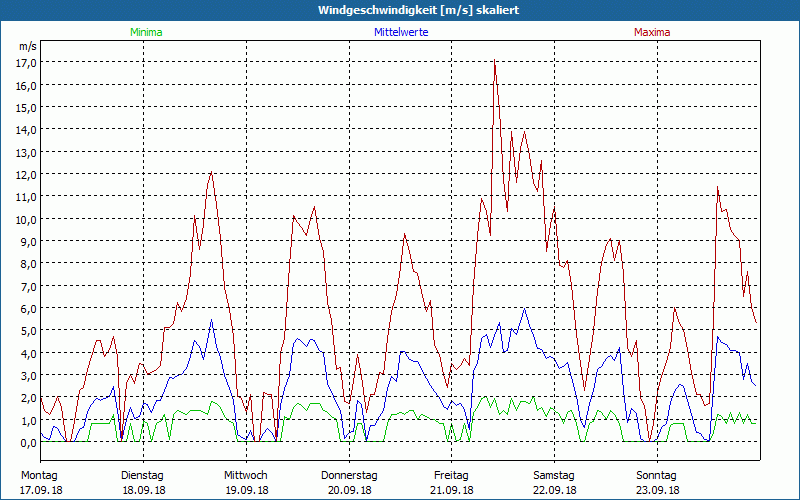Click the 0,0 y-axis value

(x=28, y=442)
